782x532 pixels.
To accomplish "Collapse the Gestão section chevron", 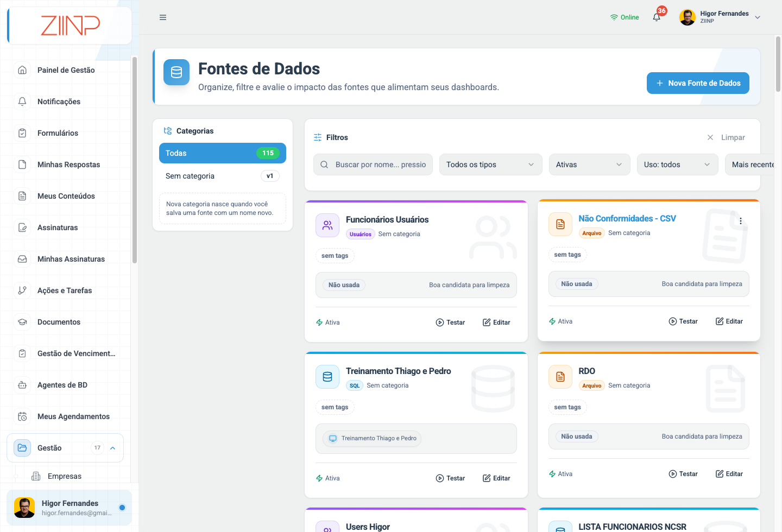I will pos(113,448).
